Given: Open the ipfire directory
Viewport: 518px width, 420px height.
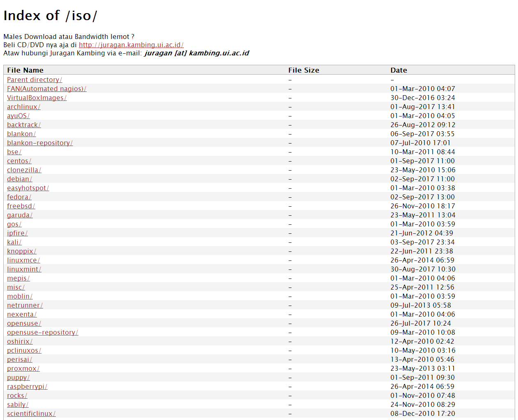Looking at the screenshot, I should 17,233.
